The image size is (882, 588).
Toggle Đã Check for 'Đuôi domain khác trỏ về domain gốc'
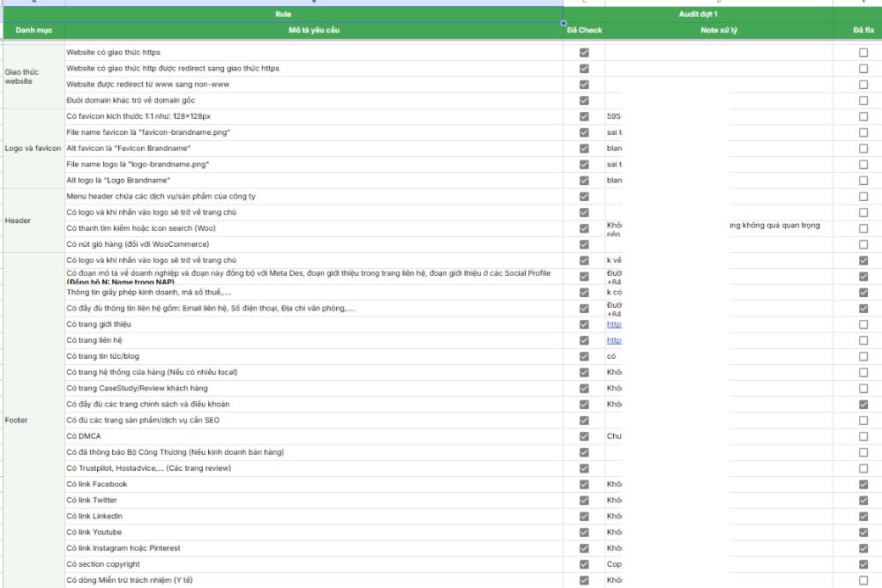584,100
